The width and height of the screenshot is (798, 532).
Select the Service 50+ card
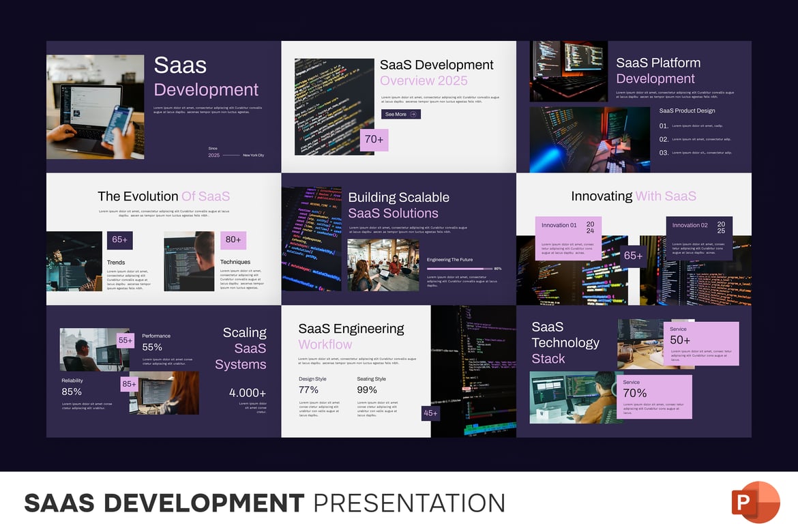click(x=701, y=343)
